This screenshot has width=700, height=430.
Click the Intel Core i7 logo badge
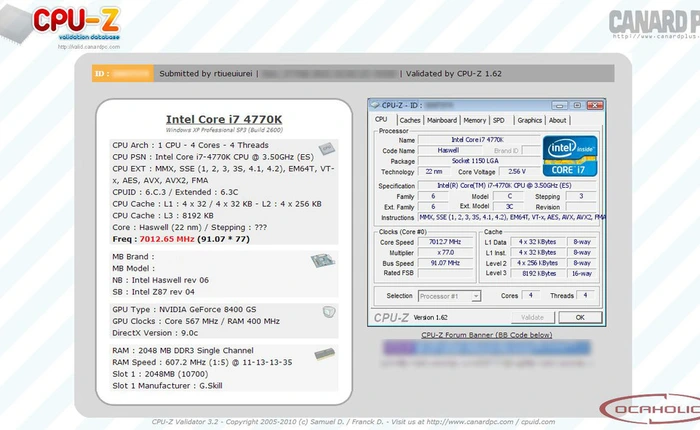tap(570, 157)
